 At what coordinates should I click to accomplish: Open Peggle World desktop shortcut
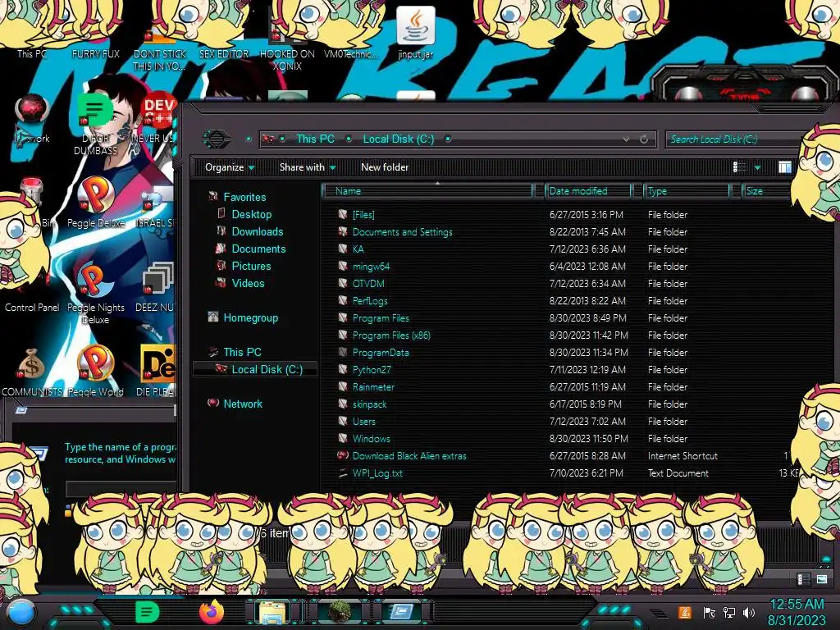(x=95, y=371)
